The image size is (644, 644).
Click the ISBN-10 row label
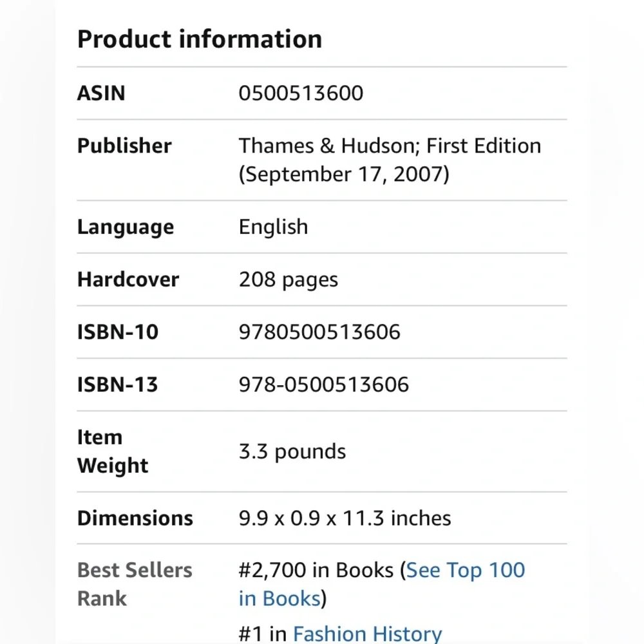click(118, 332)
